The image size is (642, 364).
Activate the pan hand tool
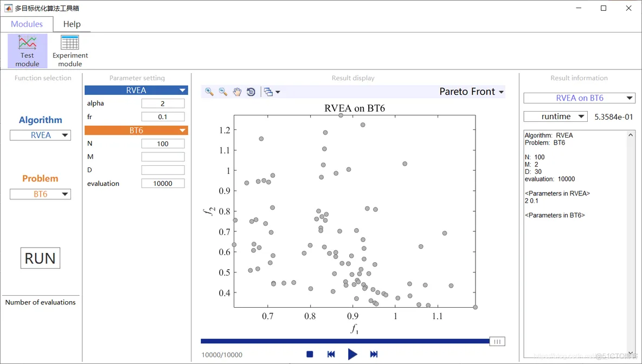tap(237, 92)
